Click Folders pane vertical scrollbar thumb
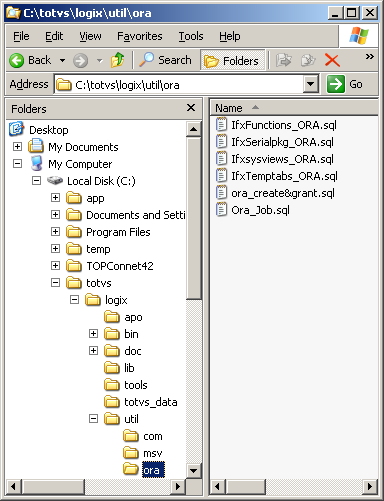This screenshot has height=501, width=384. pyautogui.click(x=193, y=218)
